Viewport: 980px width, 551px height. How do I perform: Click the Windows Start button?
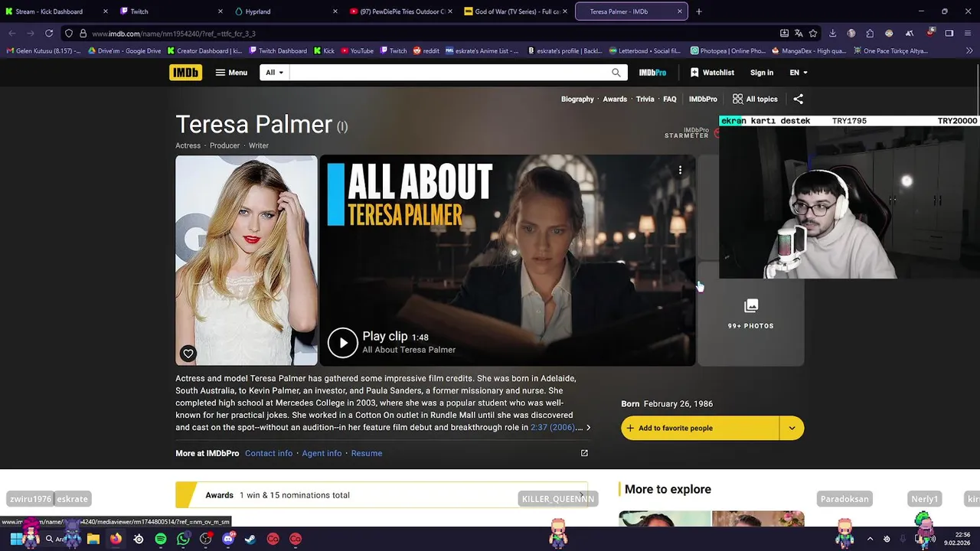coord(15,539)
